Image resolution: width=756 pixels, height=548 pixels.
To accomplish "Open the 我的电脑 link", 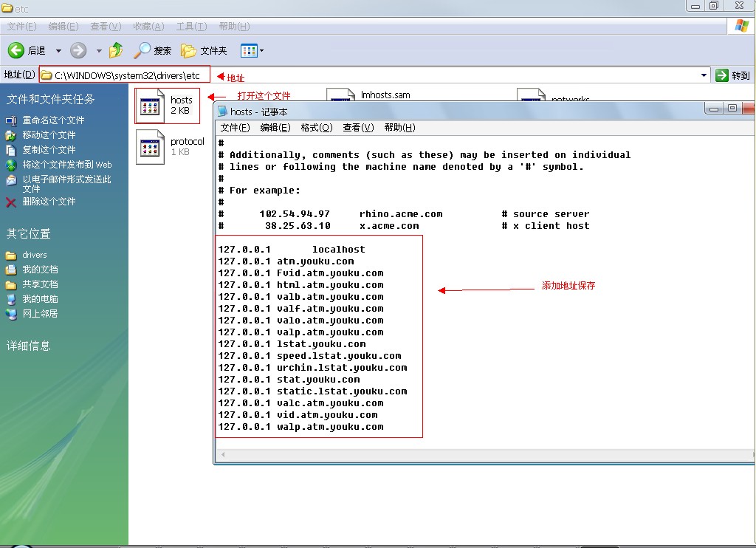I will tap(40, 299).
